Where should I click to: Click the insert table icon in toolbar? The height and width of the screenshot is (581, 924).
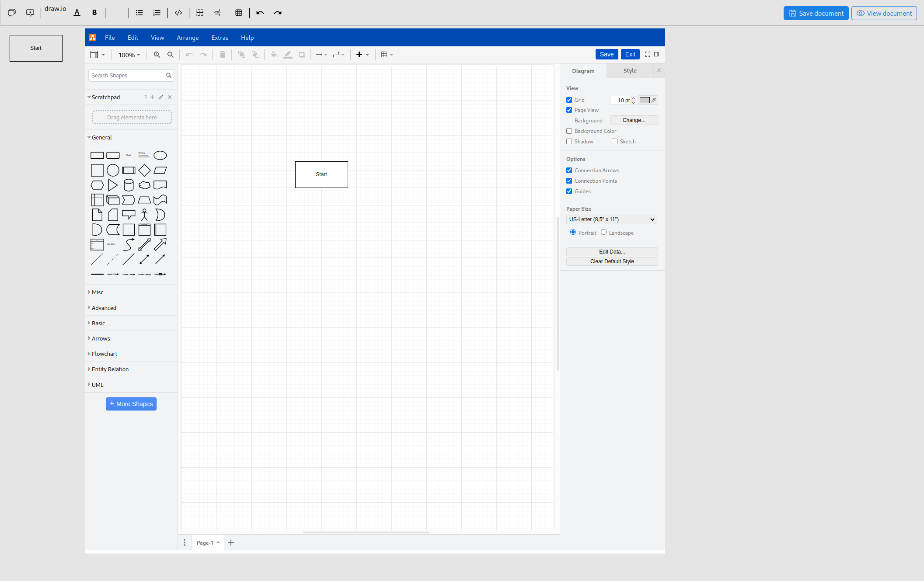[384, 55]
